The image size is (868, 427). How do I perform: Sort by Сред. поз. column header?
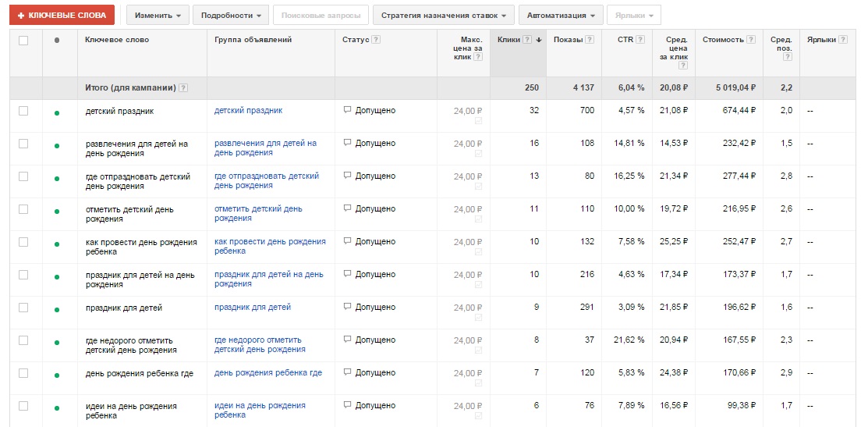781,44
